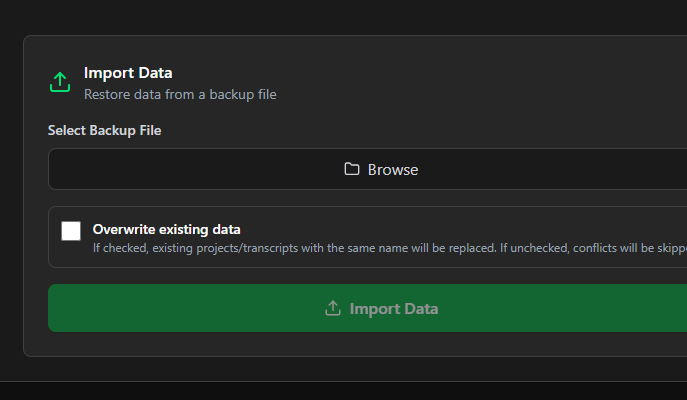Click the 'Select Backup File' field label

point(104,131)
